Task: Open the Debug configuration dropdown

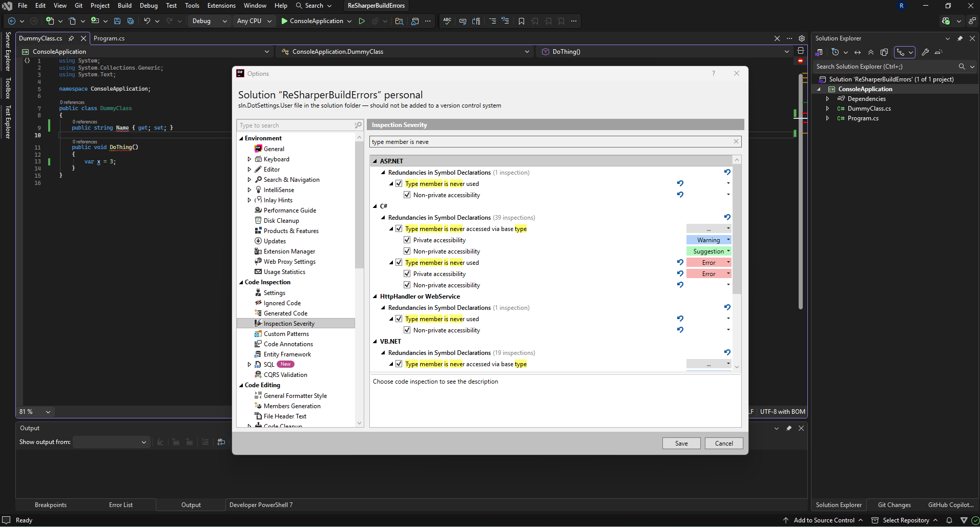Action: [x=209, y=21]
